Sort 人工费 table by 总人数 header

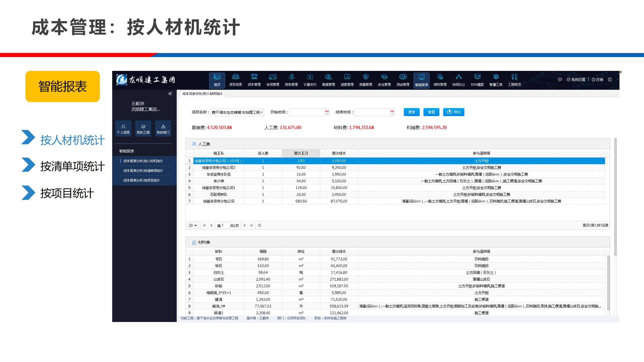tap(263, 153)
